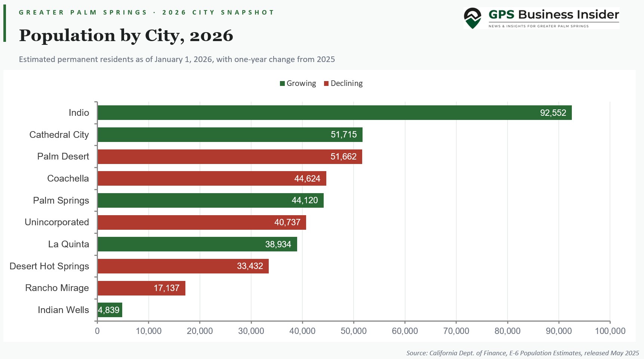Click the 90,000 x-axis tick label
The image size is (644, 359).
click(x=559, y=331)
